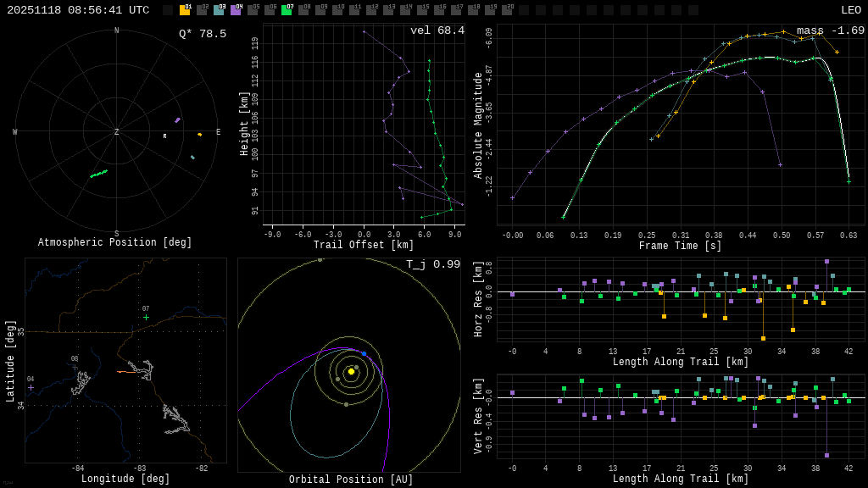Click the green meteor trail in sky plot
The height and width of the screenshot is (488, 868).
click(x=98, y=174)
